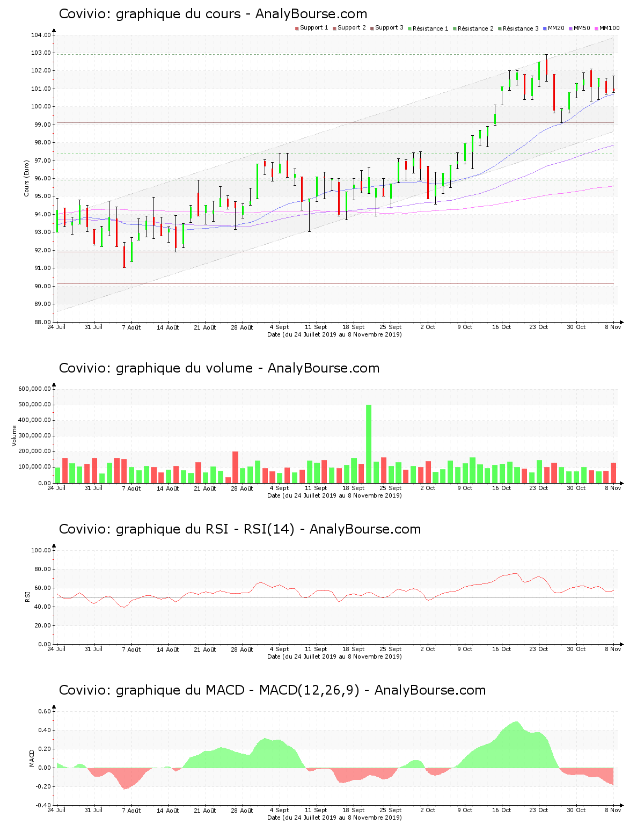Image resolution: width=644 pixels, height=832 pixels.
Task: Click the '7 Août' date under the volume chart
Action: click(x=131, y=488)
